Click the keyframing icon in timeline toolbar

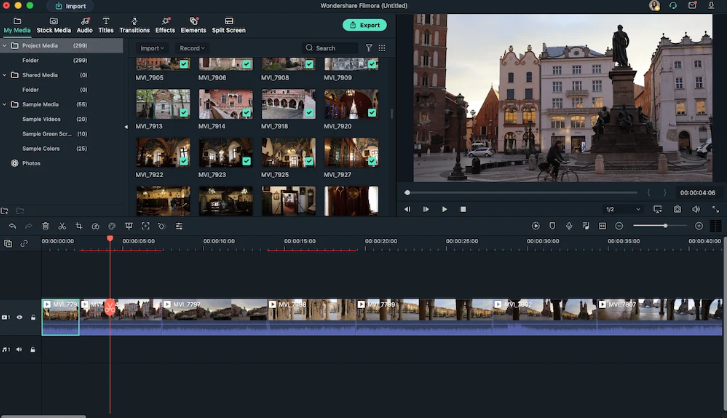click(x=162, y=226)
